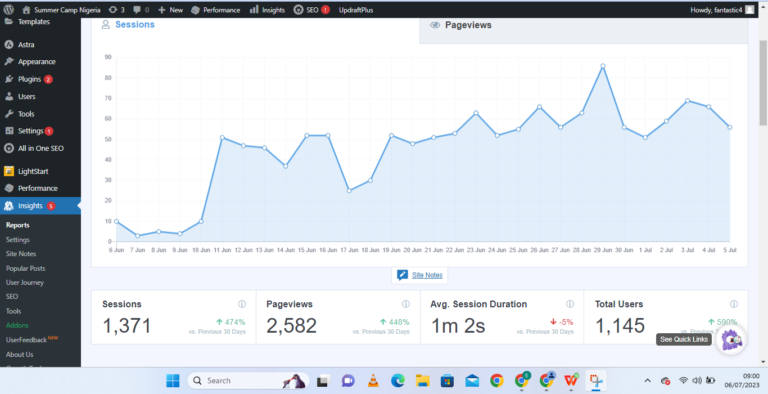Click + New in admin bar
This screenshot has width=768, height=394.
170,10
